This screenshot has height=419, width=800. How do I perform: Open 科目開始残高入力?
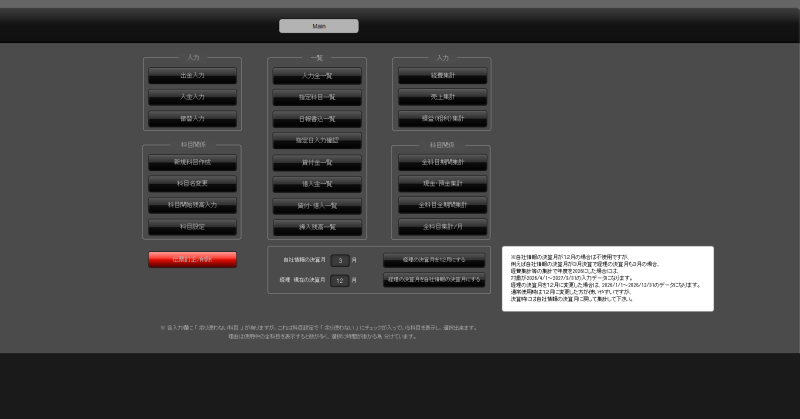192,205
